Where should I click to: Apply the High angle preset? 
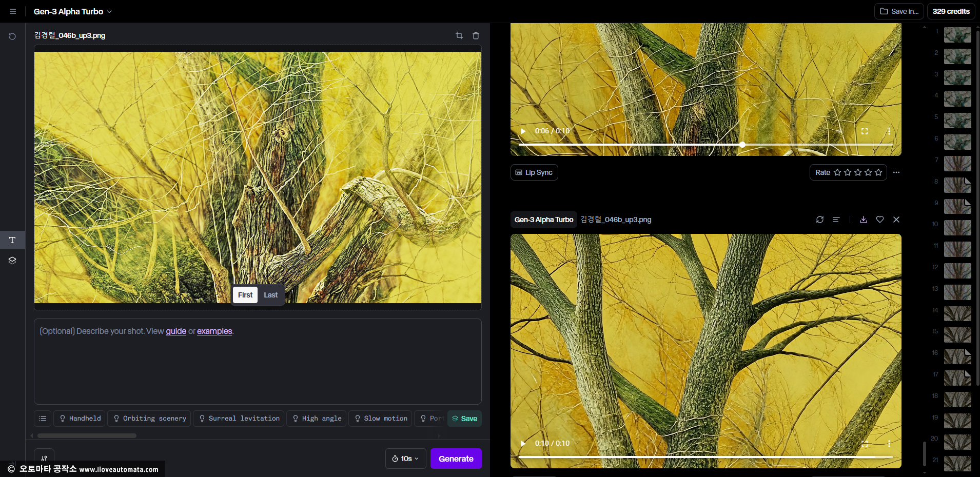pyautogui.click(x=317, y=419)
